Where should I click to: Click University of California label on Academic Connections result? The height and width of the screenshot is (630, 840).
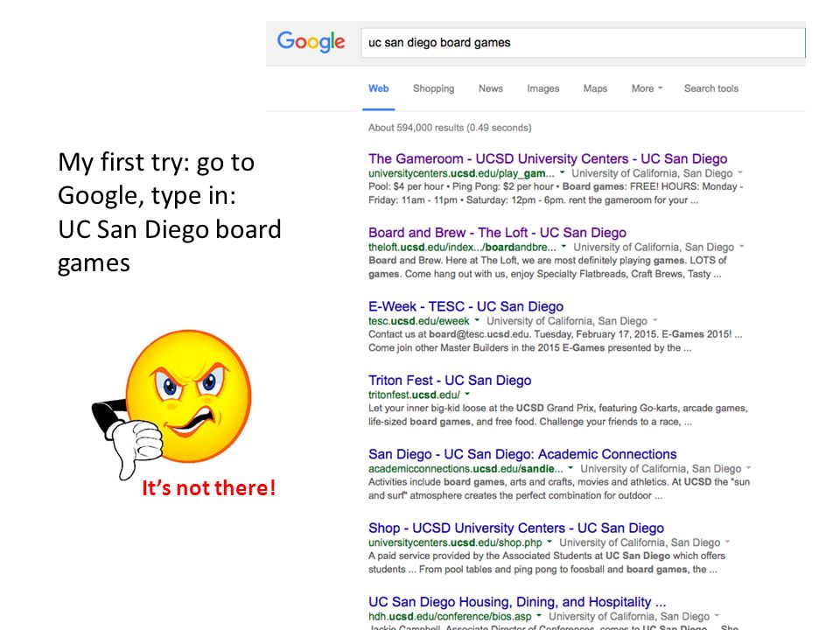[x=661, y=469]
